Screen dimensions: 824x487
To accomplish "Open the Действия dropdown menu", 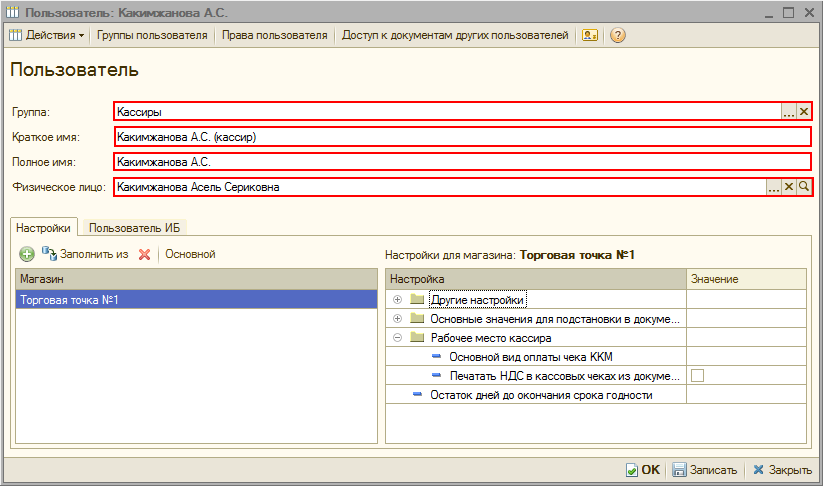I will [x=48, y=35].
